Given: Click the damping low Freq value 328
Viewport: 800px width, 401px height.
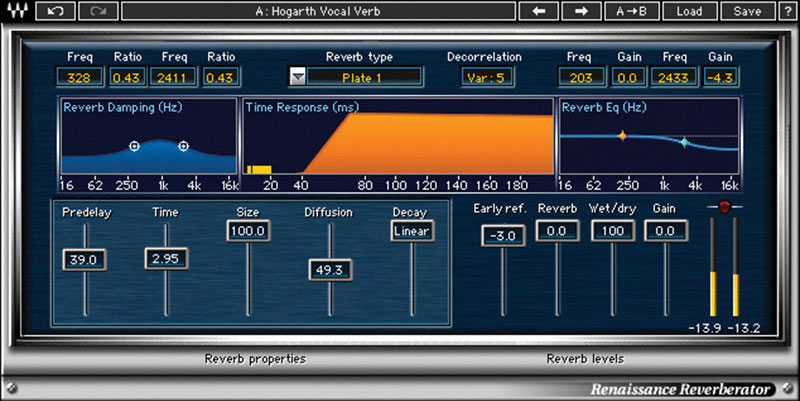Looking at the screenshot, I should tap(79, 78).
